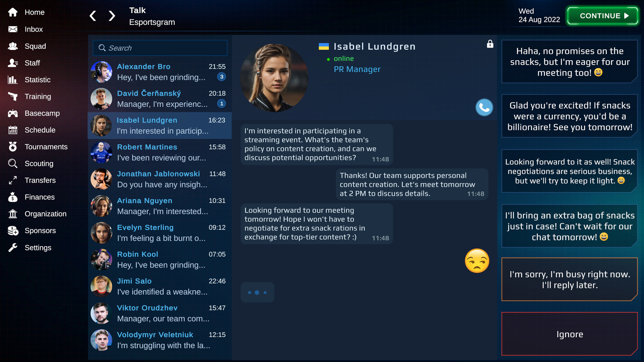Toggle the call button in chat

pyautogui.click(x=484, y=107)
